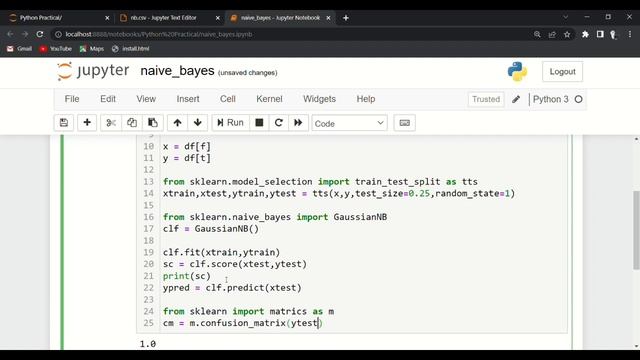Screen dimensions: 640x360
Task: Open the command palette keyboard icon
Action: (x=404, y=123)
